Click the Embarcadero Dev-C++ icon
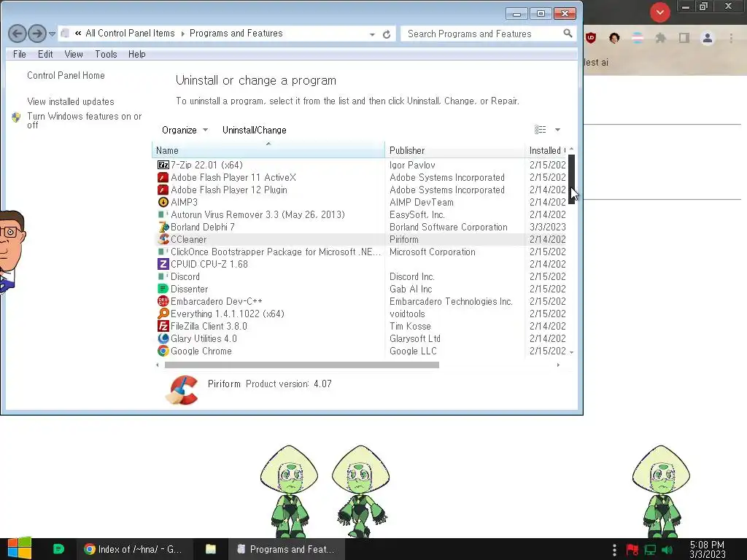Screen dimensions: 747x560 click(163, 301)
